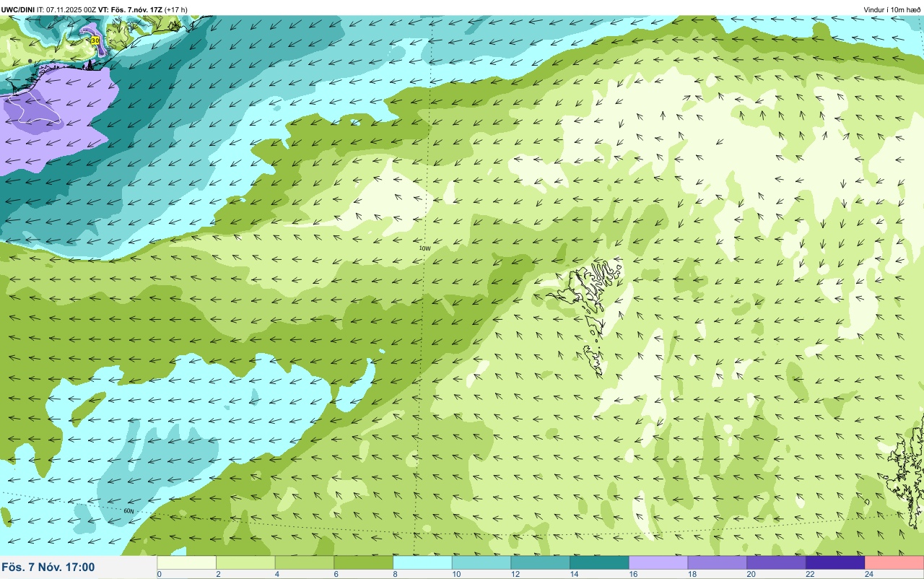The image size is (924, 579).
Task: Click the indigo 22–24 legend swatch
Action: point(835,562)
